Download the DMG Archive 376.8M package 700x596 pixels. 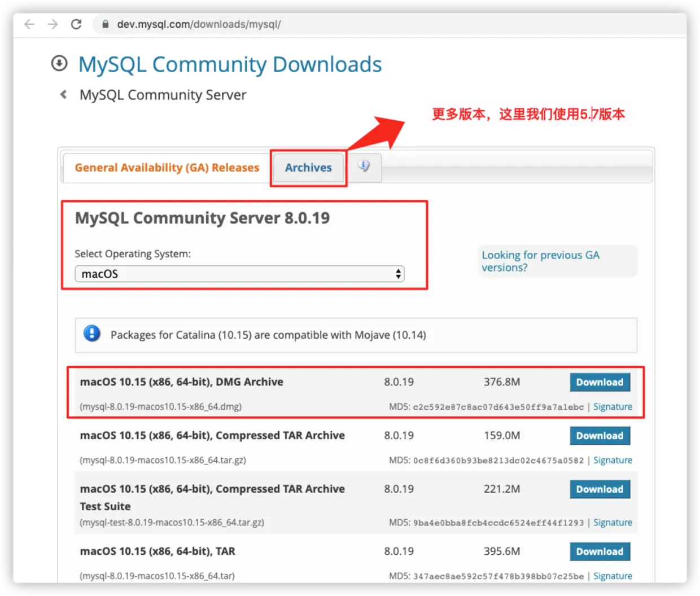coord(600,382)
